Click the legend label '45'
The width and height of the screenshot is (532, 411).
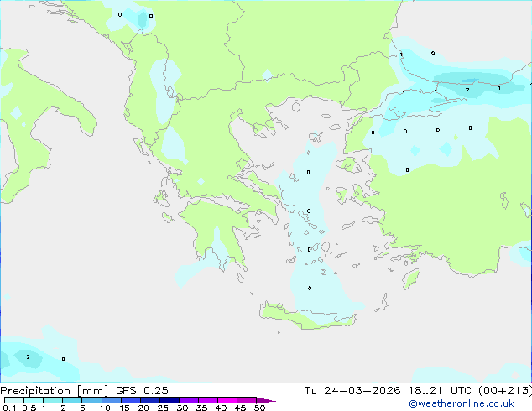[240, 408]
